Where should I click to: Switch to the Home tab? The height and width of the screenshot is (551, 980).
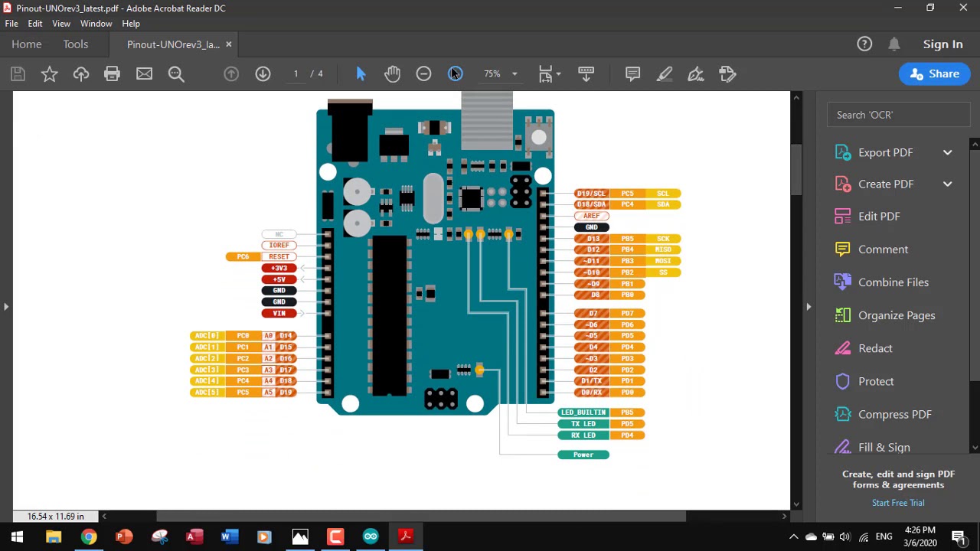pyautogui.click(x=27, y=44)
